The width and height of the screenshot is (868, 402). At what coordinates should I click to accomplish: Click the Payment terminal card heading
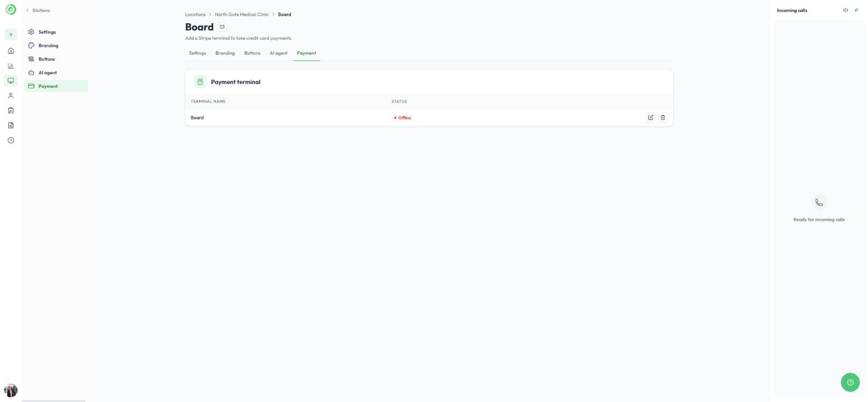click(x=236, y=82)
